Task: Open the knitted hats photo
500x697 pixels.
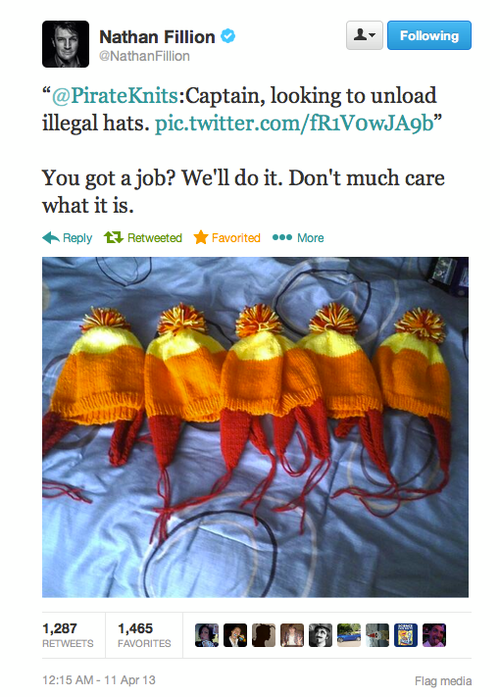Action: coord(255,427)
